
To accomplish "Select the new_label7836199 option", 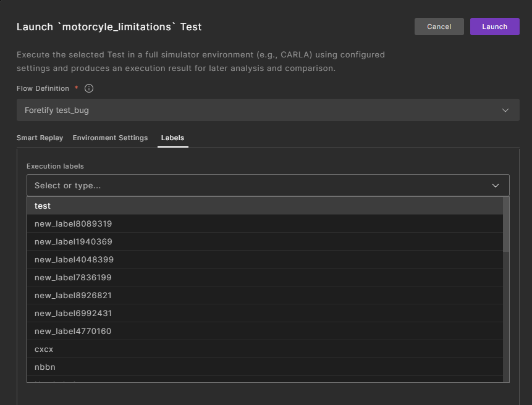I will pyautogui.click(x=264, y=277).
